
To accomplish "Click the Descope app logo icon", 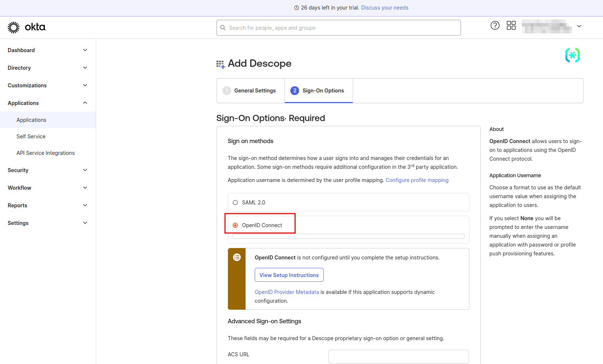I will point(572,55).
